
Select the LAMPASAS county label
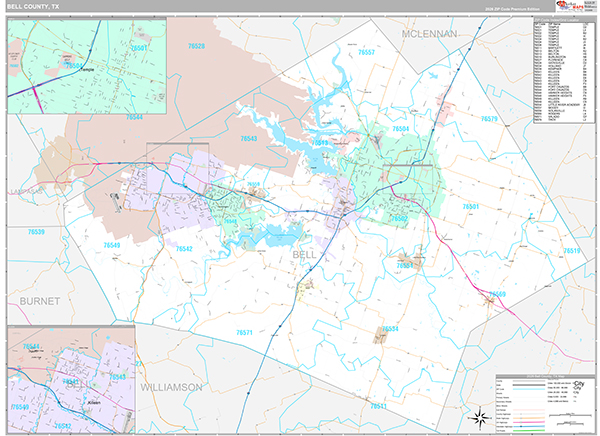pyautogui.click(x=24, y=191)
